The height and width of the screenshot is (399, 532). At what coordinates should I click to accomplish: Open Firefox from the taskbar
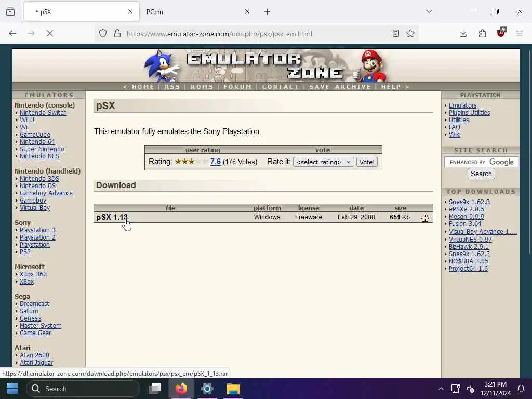tap(181, 389)
